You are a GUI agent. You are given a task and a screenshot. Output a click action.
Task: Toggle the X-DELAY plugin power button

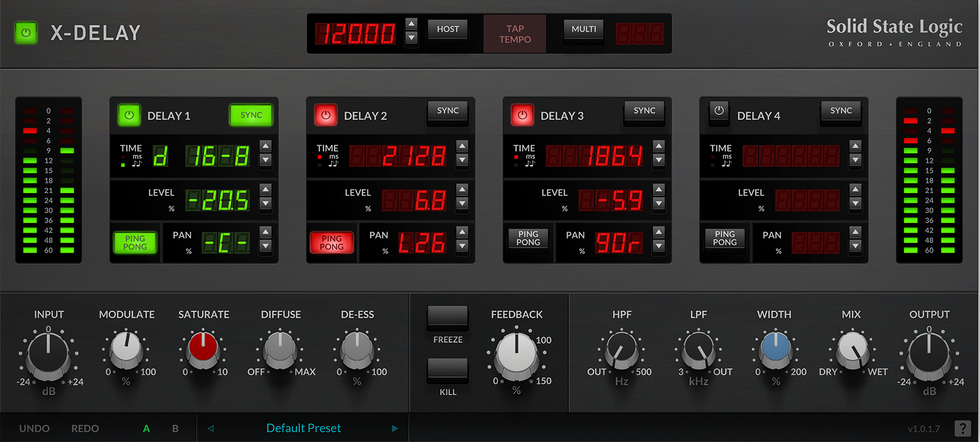coord(25,33)
